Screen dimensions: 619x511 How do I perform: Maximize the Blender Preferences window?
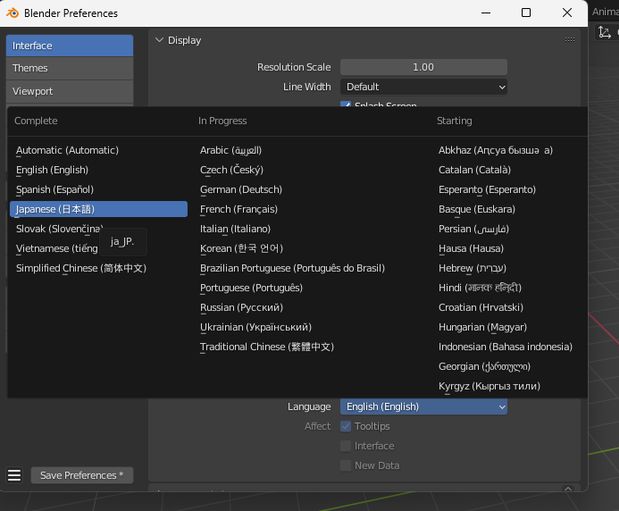[x=526, y=13]
